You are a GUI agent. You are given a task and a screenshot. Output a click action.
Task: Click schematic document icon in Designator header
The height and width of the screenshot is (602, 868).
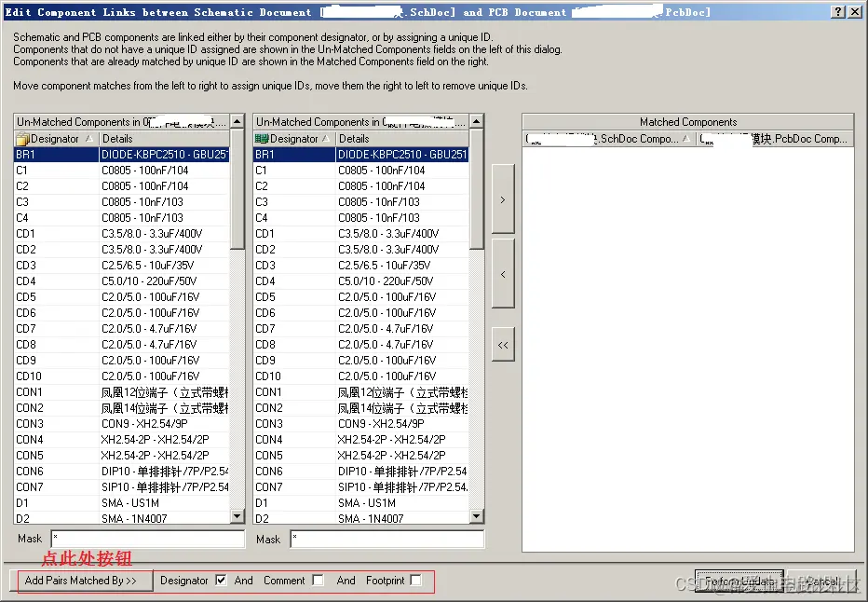tap(22, 139)
